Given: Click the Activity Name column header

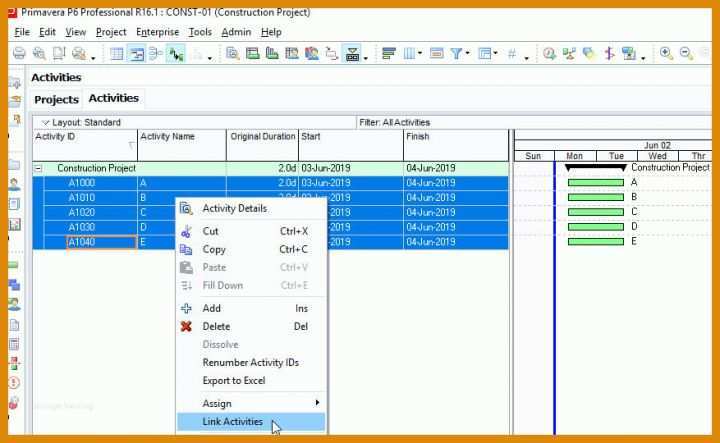Looking at the screenshot, I should [181, 145].
